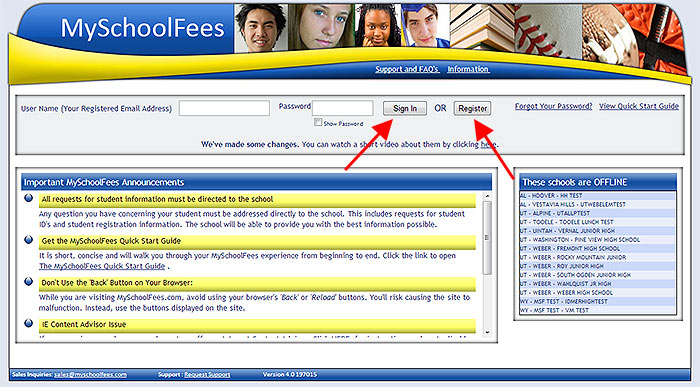Click the Request Support link in footer
The height and width of the screenshot is (387, 700).
(x=207, y=375)
